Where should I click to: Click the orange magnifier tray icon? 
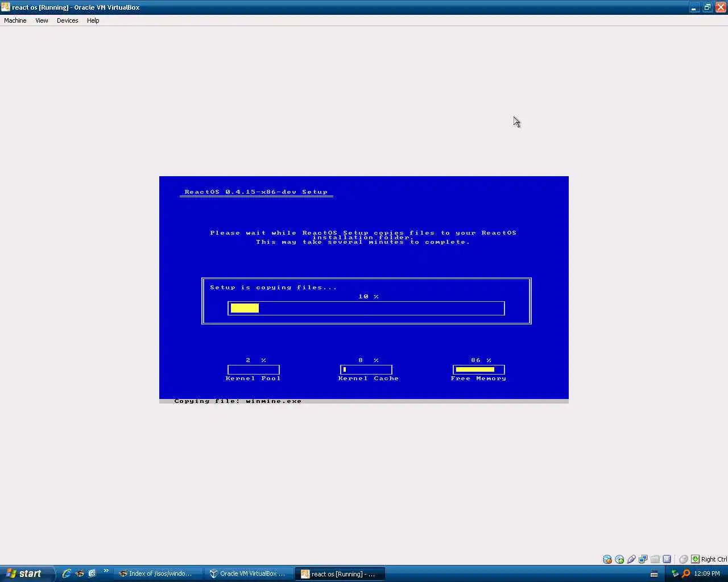pyautogui.click(x=686, y=573)
